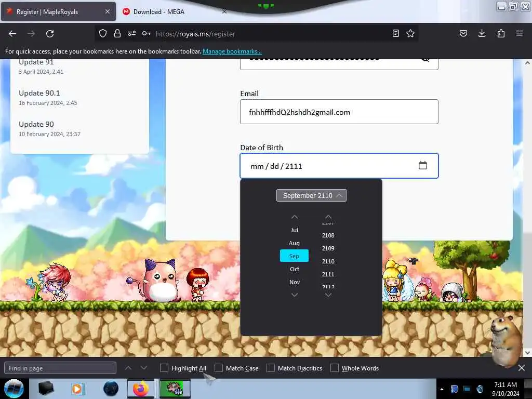
Task: Reload the current page
Action: point(50,34)
